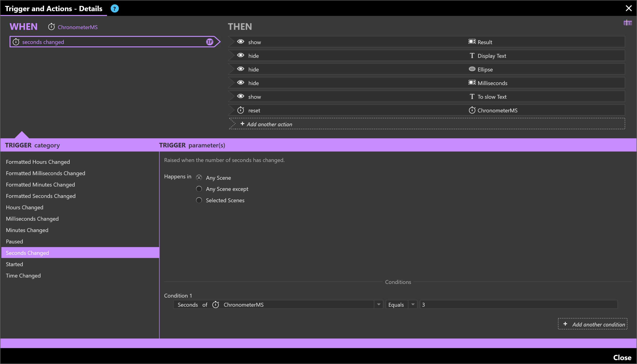Choose Hours Changed trigger
Screen dimensions: 637x364
click(25, 207)
